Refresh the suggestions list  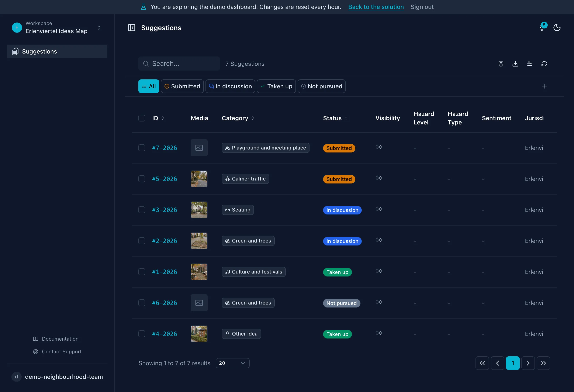(x=544, y=64)
